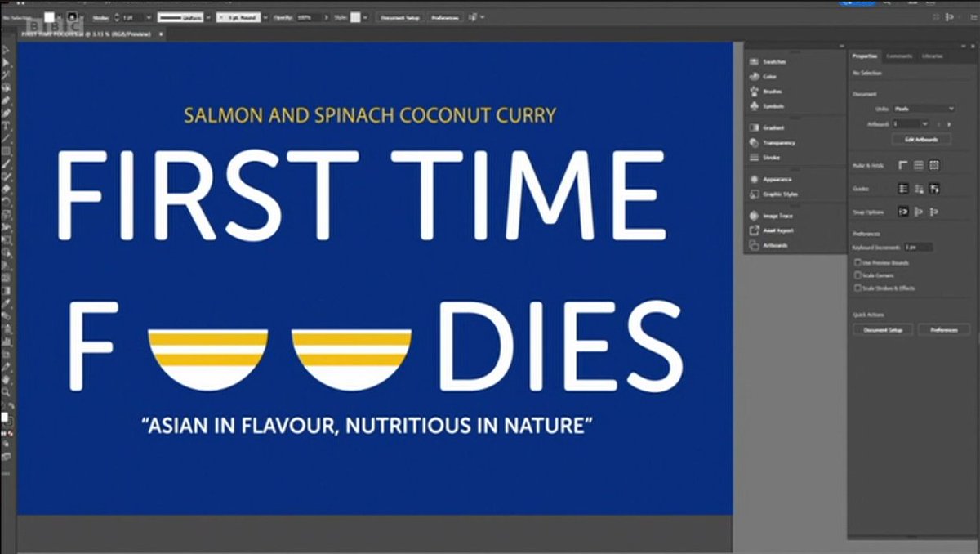Switch to the Libraries tab

click(x=932, y=56)
